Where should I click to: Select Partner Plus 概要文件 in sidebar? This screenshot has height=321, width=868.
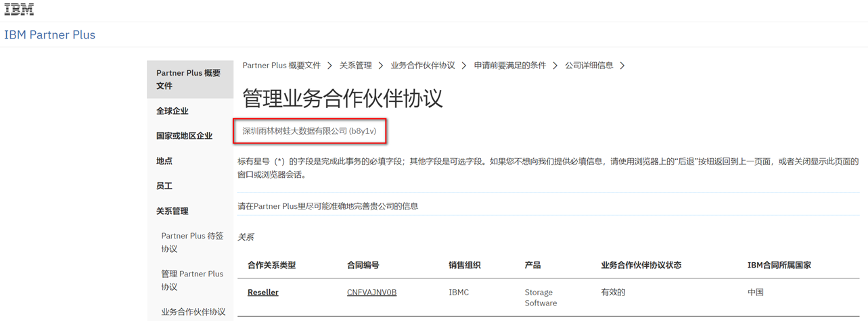[x=189, y=79]
